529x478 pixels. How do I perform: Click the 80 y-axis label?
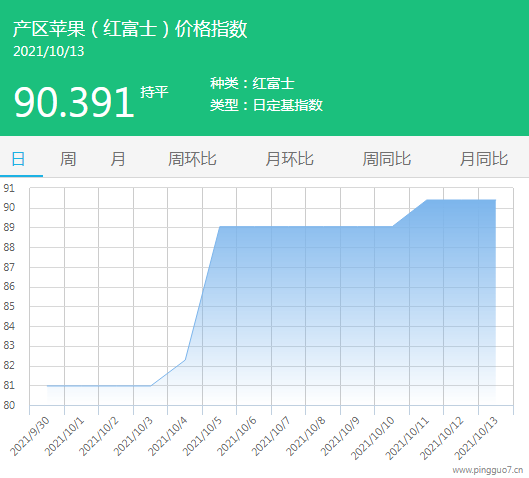click(x=9, y=405)
